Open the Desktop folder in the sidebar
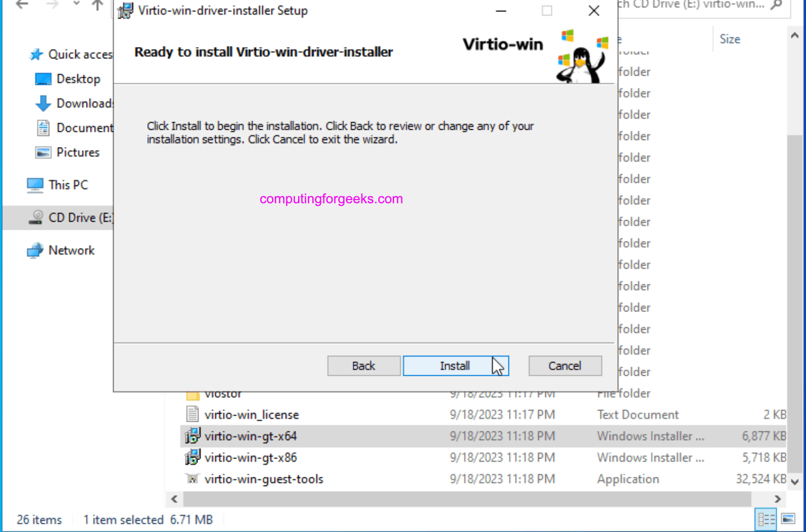This screenshot has height=532, width=806. point(78,78)
